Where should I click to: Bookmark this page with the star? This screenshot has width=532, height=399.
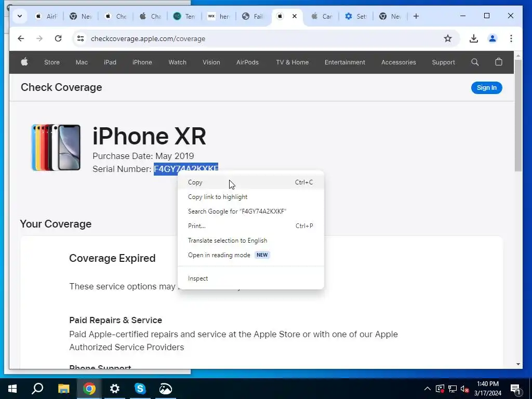448,38
